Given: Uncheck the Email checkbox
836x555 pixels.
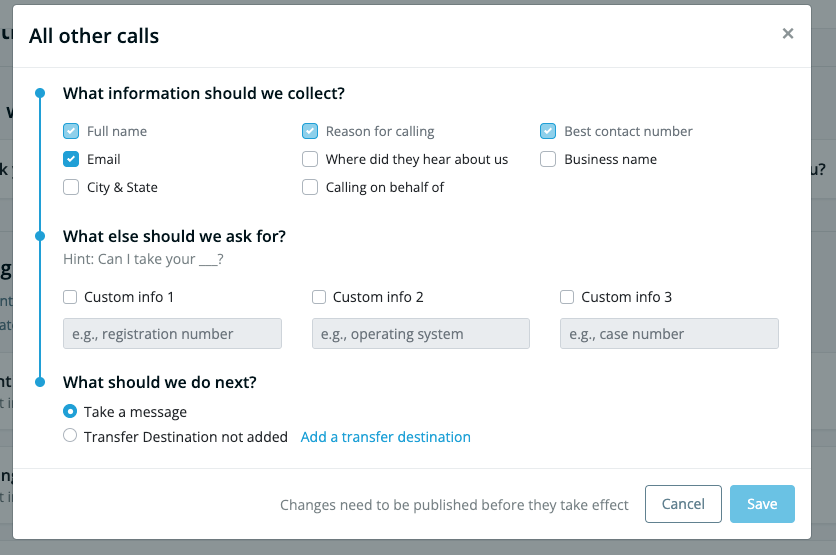Looking at the screenshot, I should [x=71, y=159].
